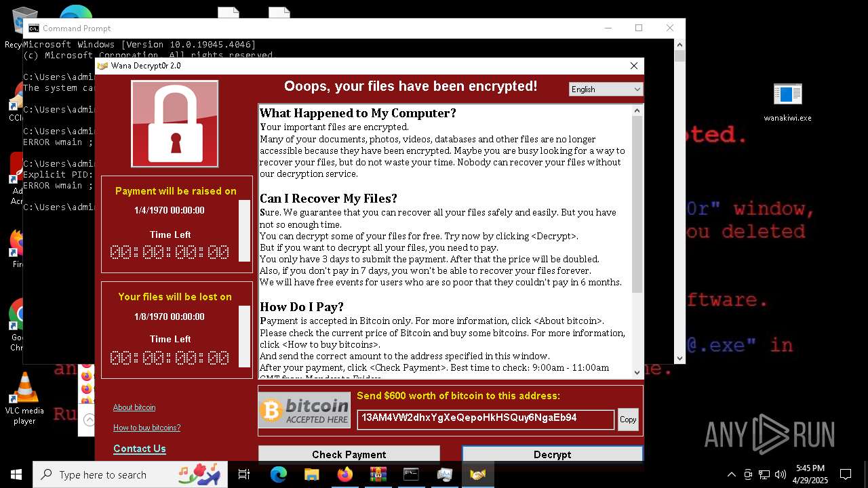Open the volume tray icon
This screenshot has height=488, width=868.
(781, 475)
